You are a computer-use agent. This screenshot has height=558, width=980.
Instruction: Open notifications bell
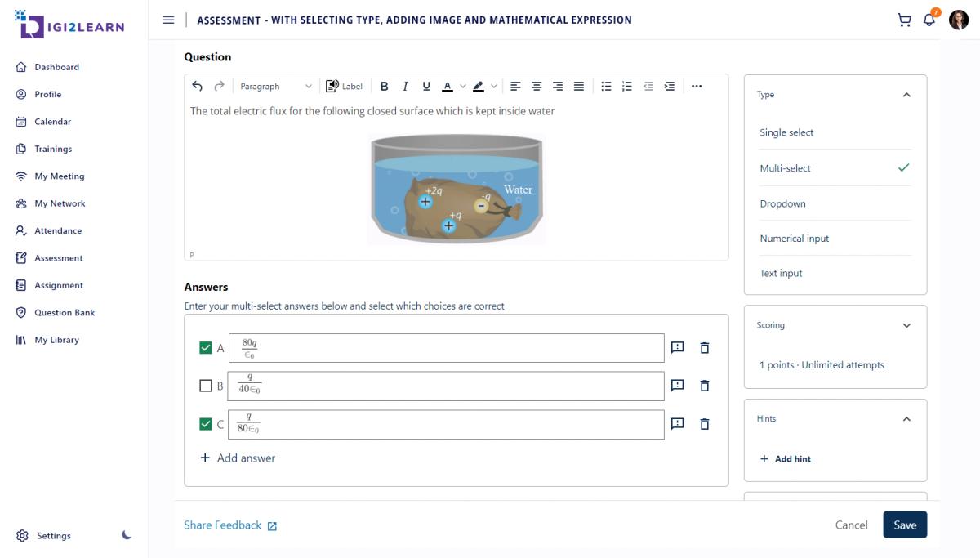click(929, 20)
